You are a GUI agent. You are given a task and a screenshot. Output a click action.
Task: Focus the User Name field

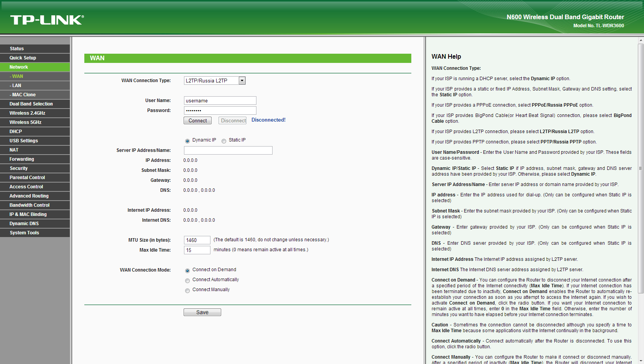[x=220, y=100]
